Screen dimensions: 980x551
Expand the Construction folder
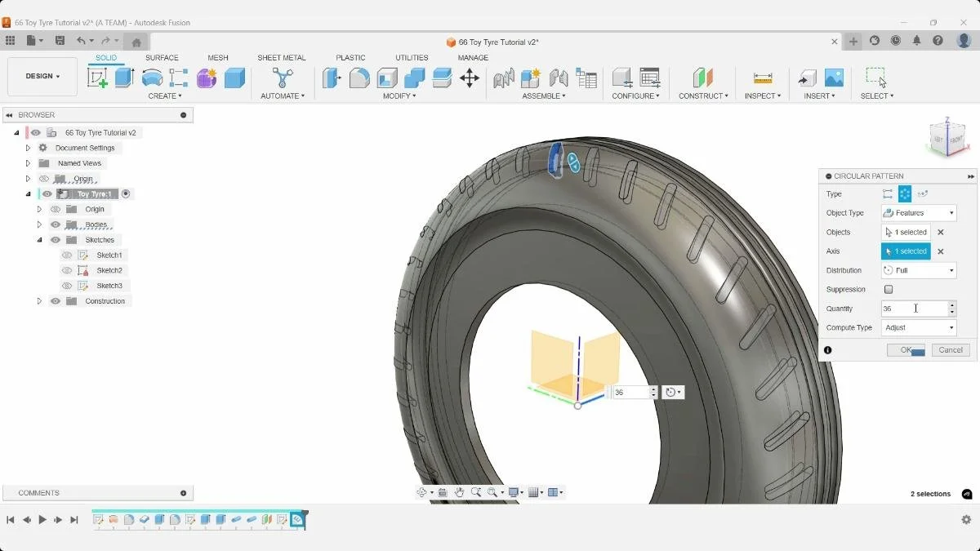click(39, 301)
